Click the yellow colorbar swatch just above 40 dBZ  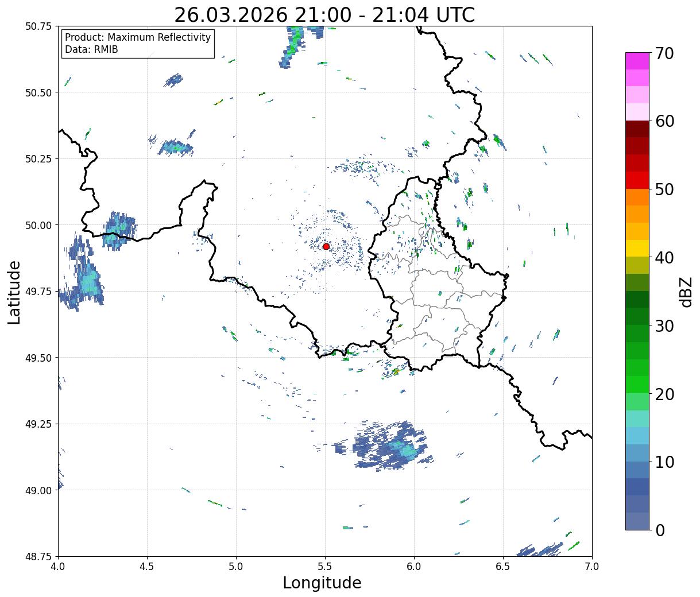pyautogui.click(x=637, y=248)
